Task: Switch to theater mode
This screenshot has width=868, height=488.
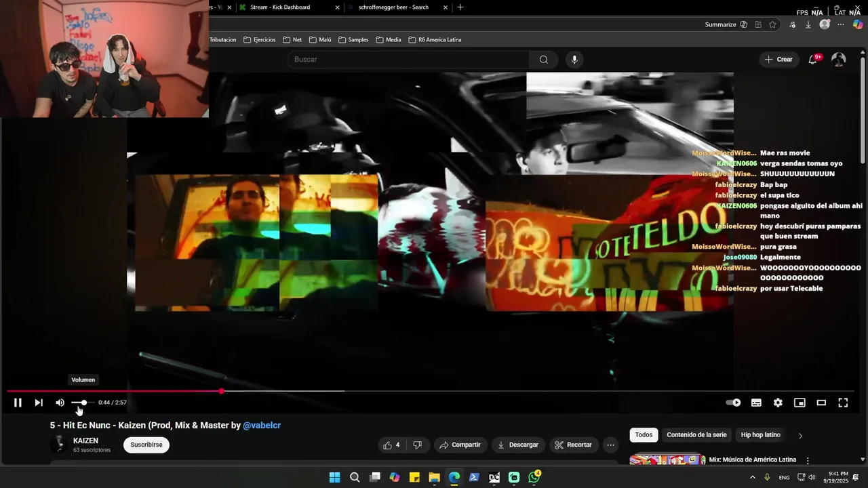Action: (x=821, y=403)
